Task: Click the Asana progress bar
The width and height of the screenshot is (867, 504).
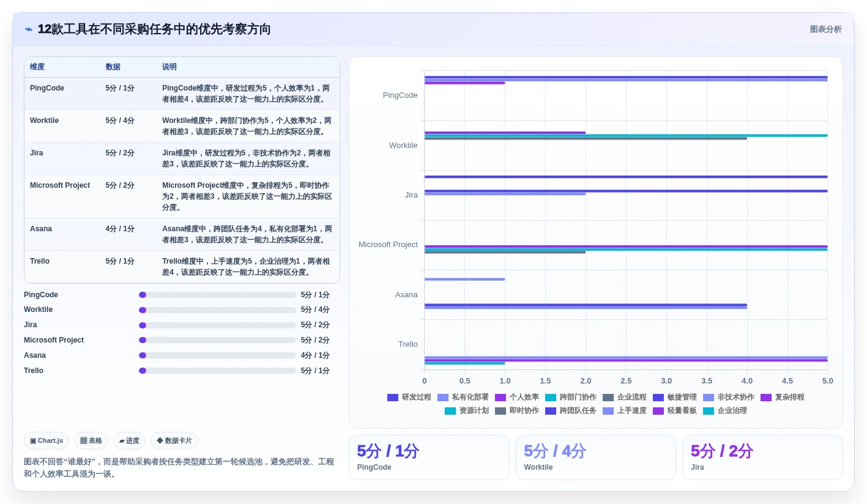Action: point(217,355)
